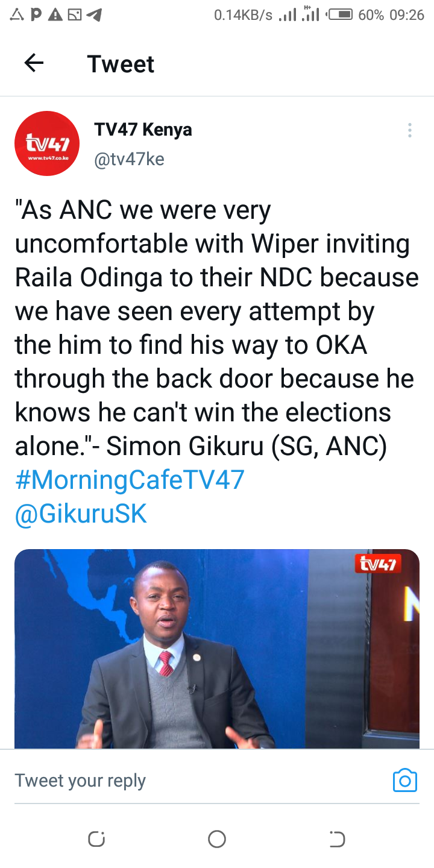Tap the back arrow icon
The height and width of the screenshot is (868, 434).
pyautogui.click(x=34, y=63)
